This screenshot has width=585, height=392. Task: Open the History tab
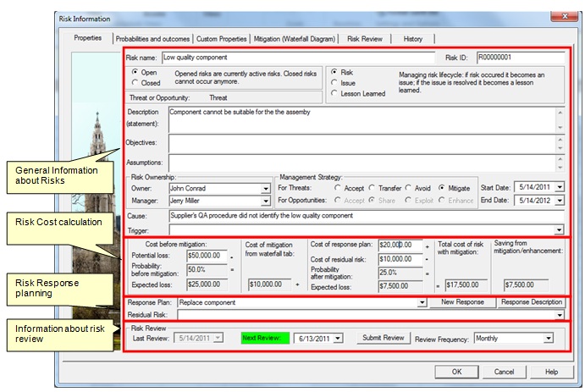pos(412,39)
